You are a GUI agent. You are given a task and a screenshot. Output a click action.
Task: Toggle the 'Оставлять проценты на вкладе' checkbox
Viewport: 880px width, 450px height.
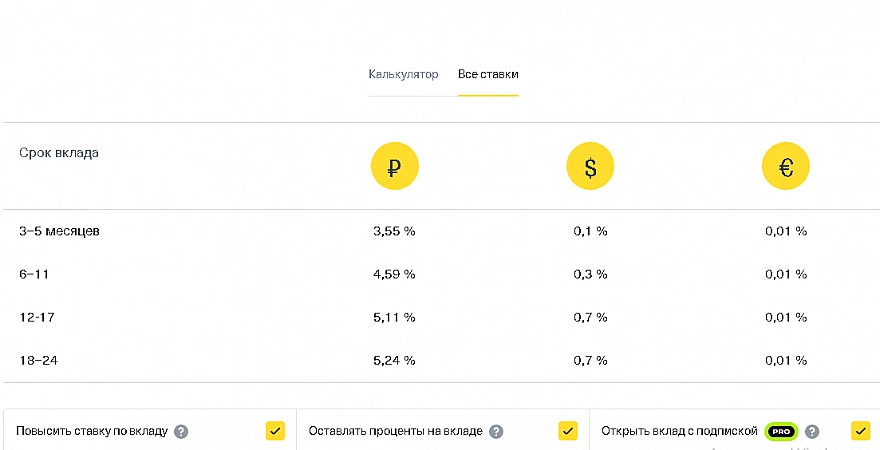[568, 431]
